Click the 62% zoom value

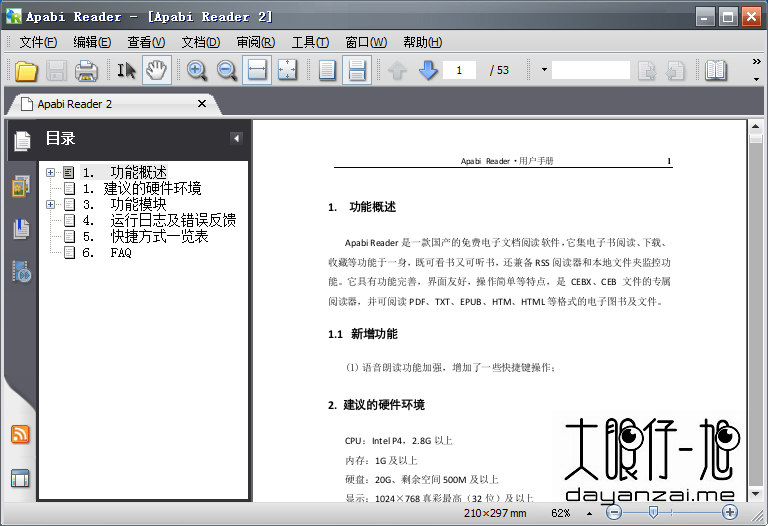click(x=560, y=513)
